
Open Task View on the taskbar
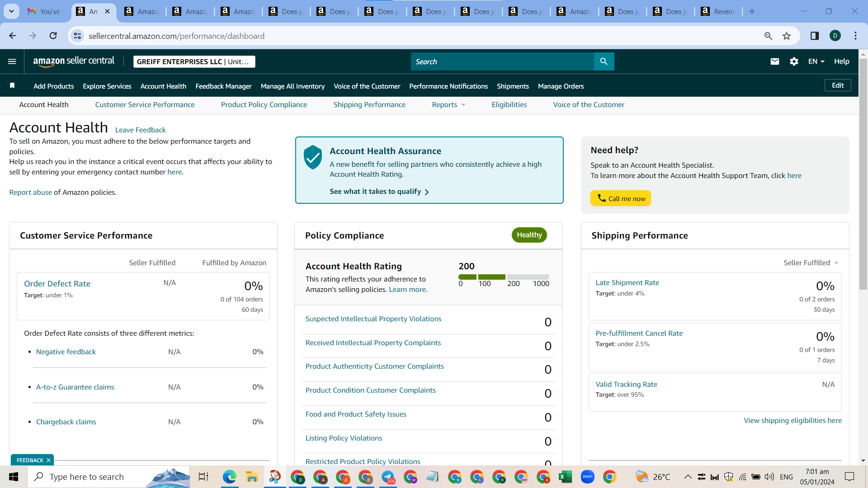pyautogui.click(x=203, y=477)
